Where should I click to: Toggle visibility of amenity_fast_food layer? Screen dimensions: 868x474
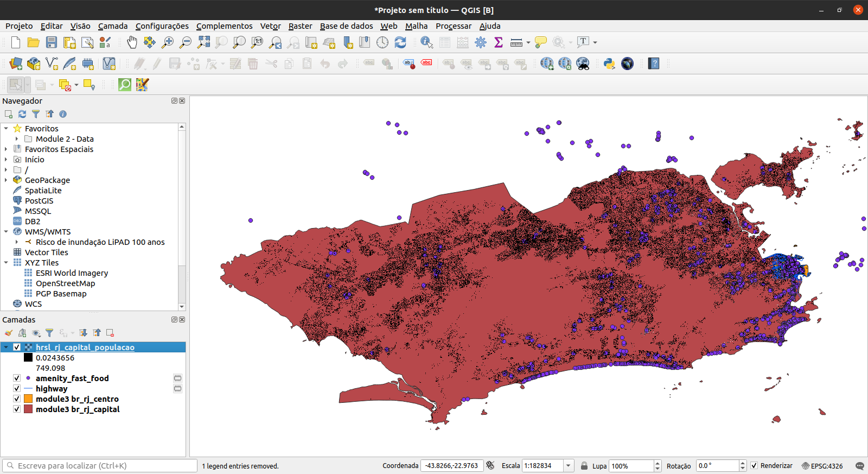[x=17, y=378]
